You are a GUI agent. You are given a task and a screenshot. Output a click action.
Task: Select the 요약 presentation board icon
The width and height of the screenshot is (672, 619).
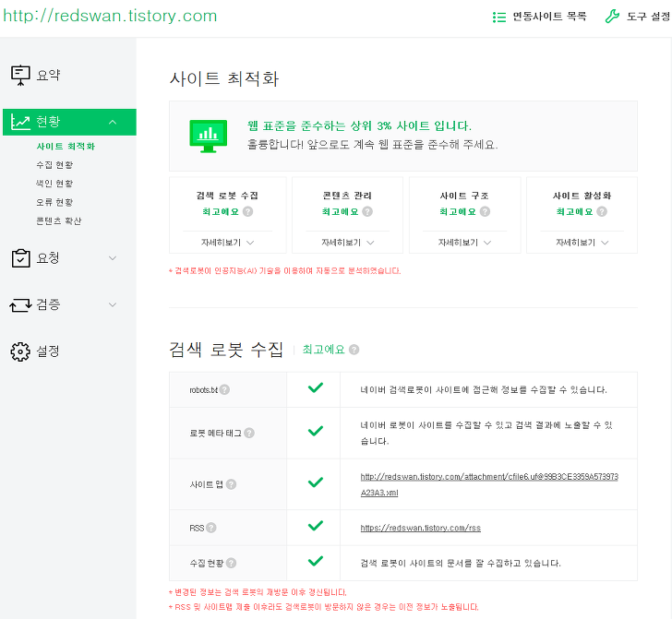[x=20, y=76]
